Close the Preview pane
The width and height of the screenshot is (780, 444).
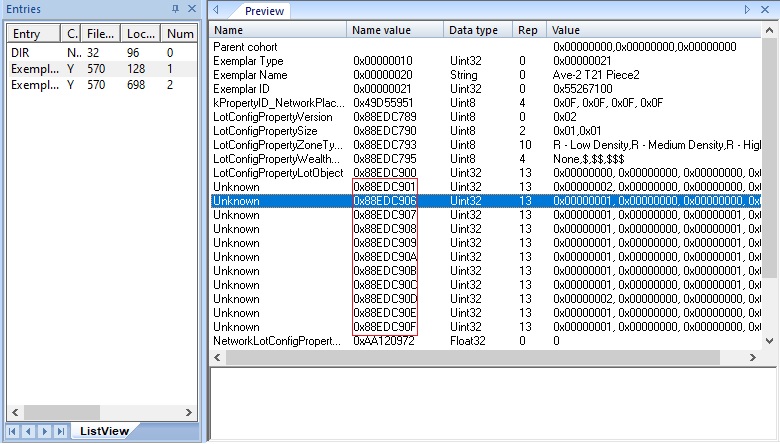pos(765,9)
